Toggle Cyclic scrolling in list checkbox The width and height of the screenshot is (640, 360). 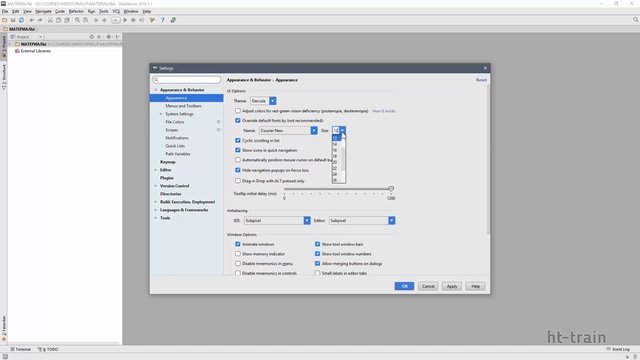[238, 140]
